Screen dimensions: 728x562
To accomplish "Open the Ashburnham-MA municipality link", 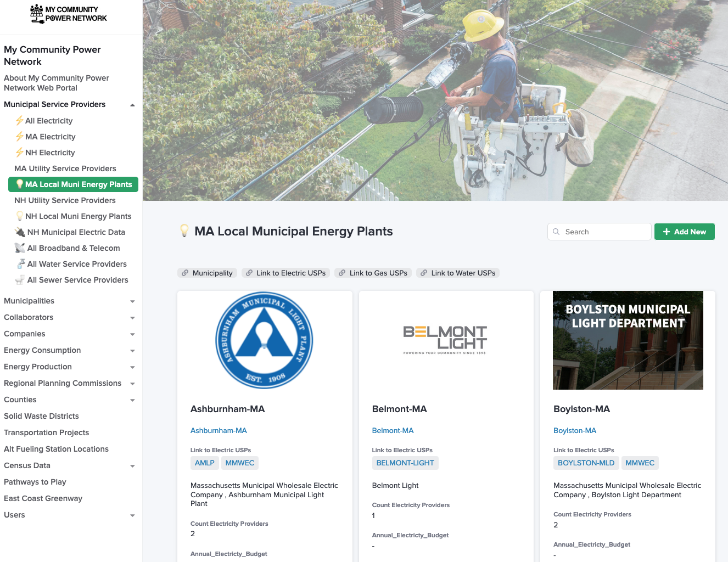I will 219,430.
